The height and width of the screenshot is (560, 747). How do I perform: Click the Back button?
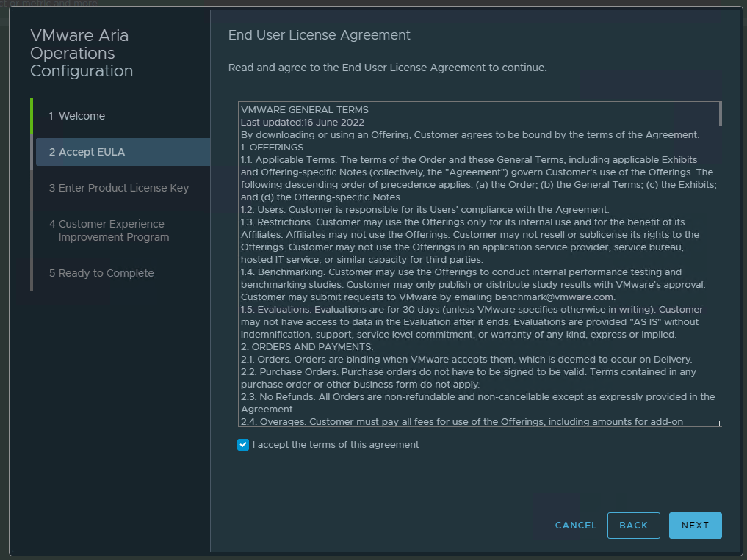pos(633,526)
